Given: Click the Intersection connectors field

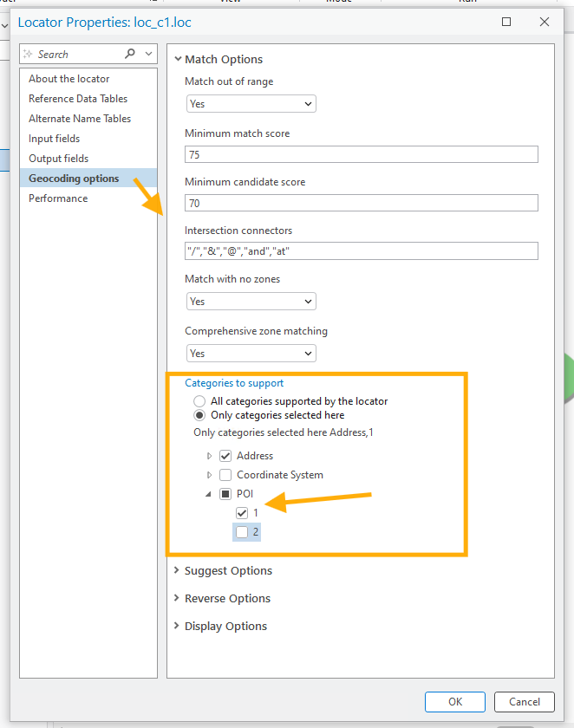Looking at the screenshot, I should point(361,251).
